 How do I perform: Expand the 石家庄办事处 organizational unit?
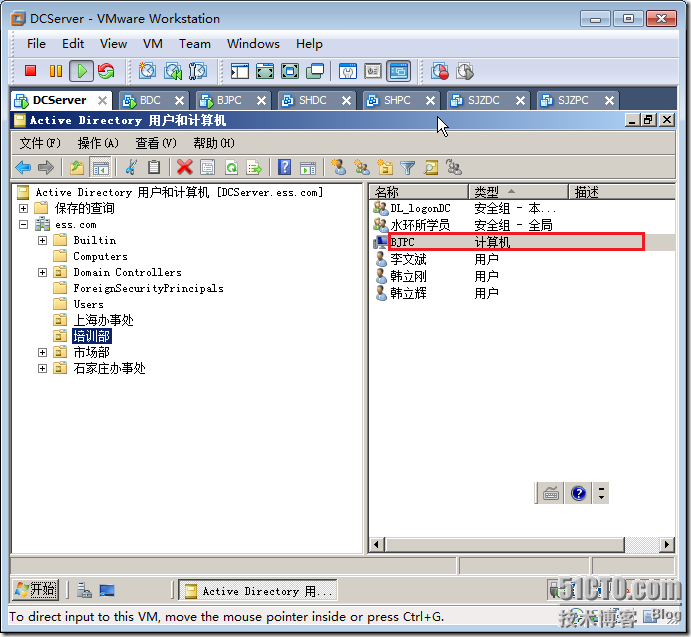42,368
